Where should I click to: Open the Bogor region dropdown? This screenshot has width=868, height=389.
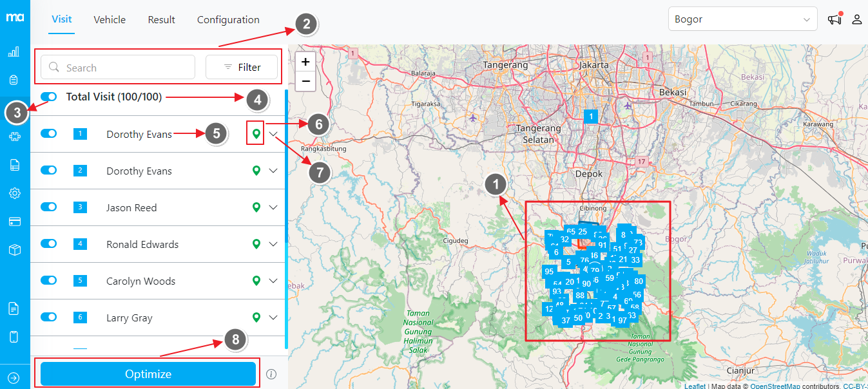click(742, 19)
